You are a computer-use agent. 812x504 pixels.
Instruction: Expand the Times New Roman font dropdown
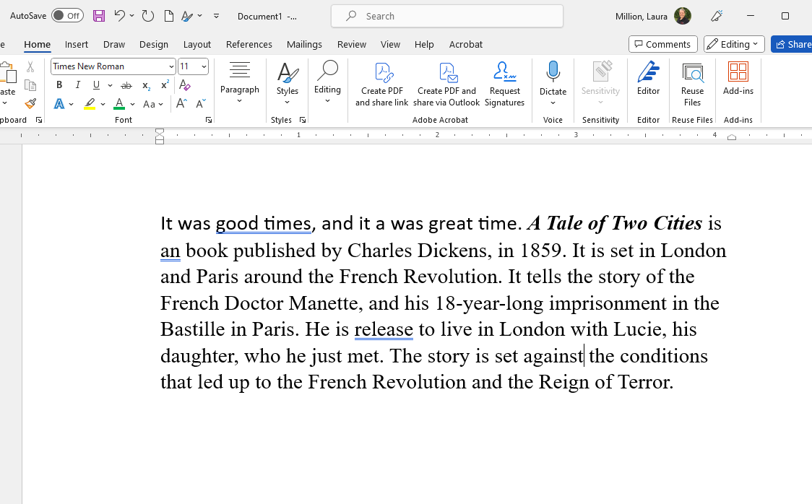tap(171, 66)
